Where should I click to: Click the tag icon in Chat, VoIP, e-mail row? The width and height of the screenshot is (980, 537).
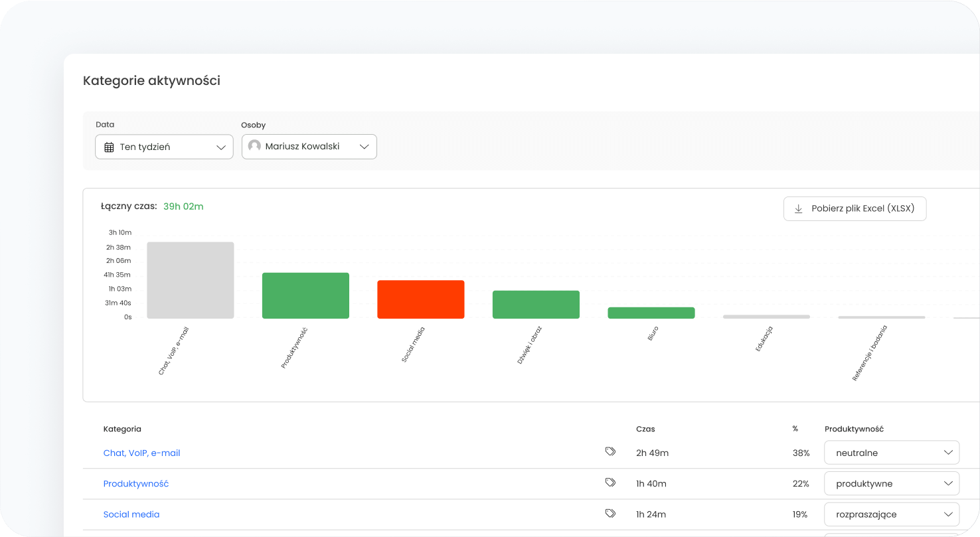click(x=610, y=452)
